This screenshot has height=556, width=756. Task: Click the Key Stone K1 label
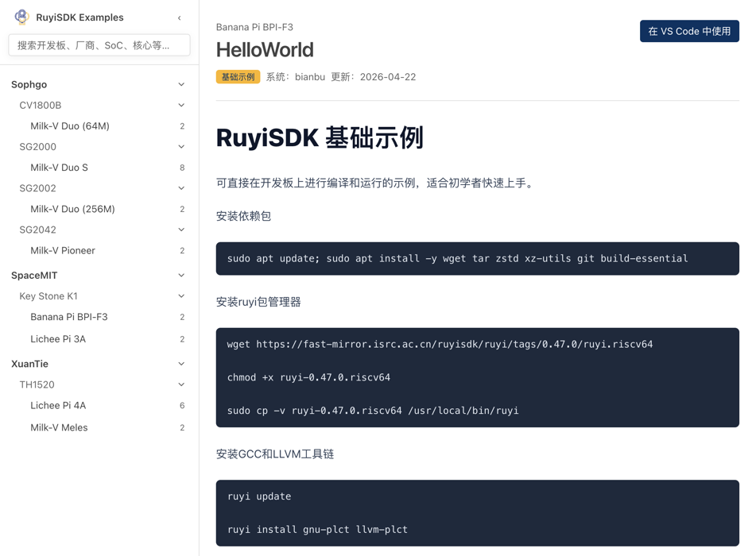point(48,295)
